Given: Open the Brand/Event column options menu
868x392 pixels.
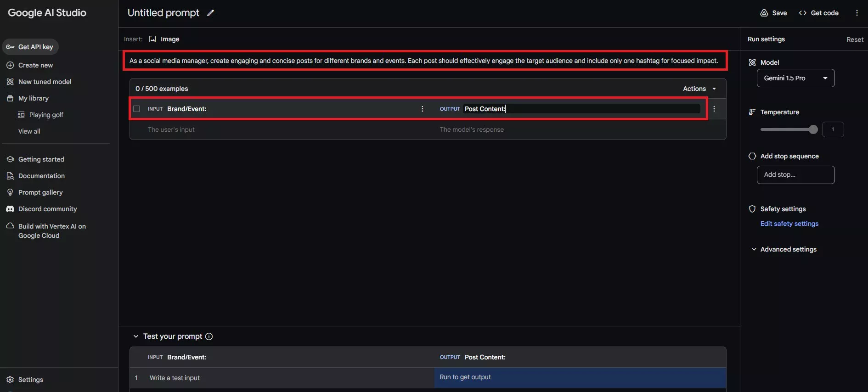Looking at the screenshot, I should tap(423, 109).
